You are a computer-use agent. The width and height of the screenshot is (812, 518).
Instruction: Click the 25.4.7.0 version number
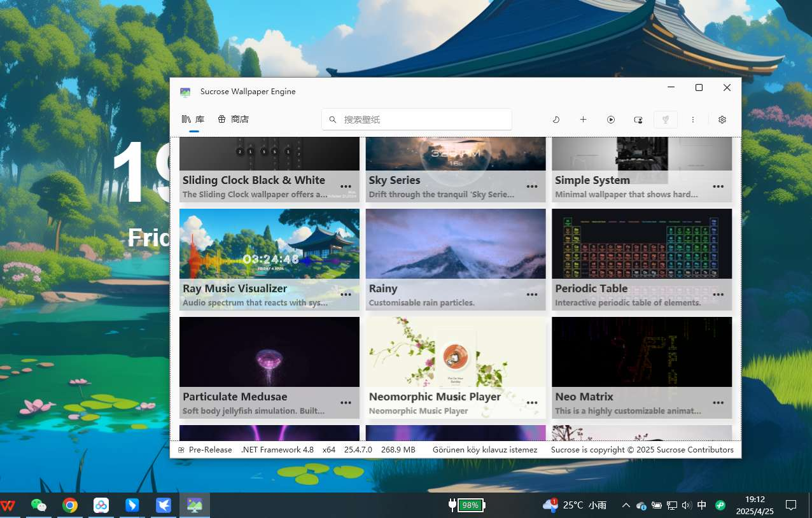(x=358, y=449)
